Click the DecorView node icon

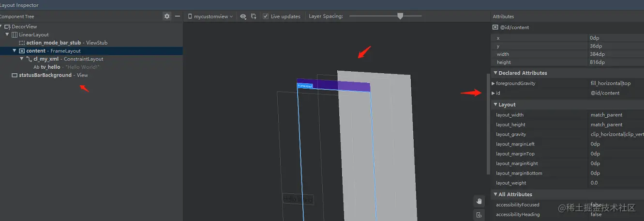click(7, 27)
